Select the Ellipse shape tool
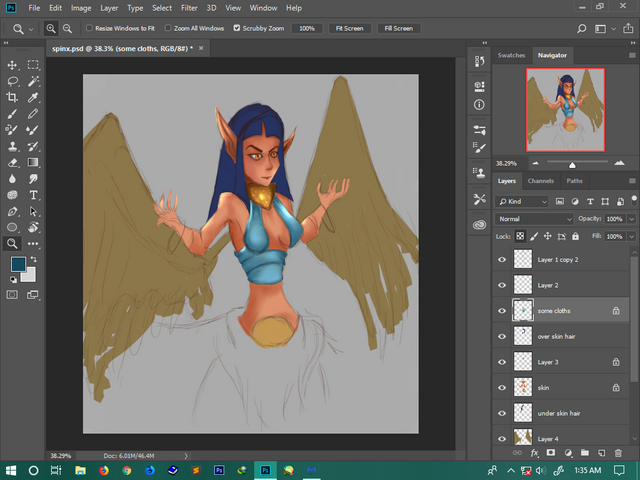 click(x=12, y=227)
